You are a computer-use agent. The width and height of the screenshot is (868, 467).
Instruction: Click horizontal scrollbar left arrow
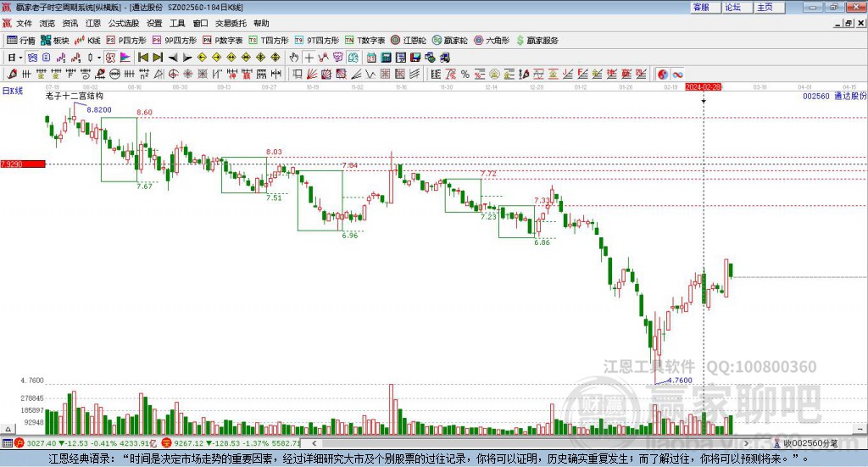[x=314, y=443]
